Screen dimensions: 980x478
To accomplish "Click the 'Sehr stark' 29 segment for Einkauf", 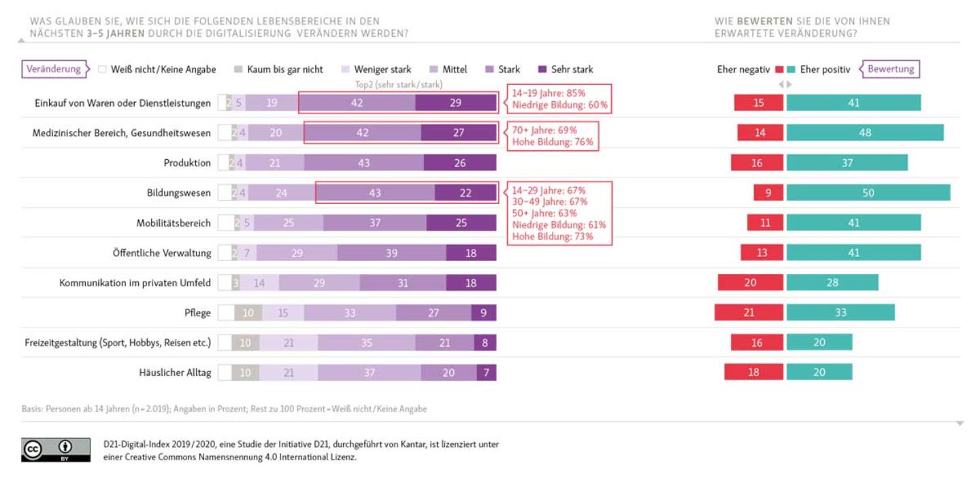I will (455, 103).
